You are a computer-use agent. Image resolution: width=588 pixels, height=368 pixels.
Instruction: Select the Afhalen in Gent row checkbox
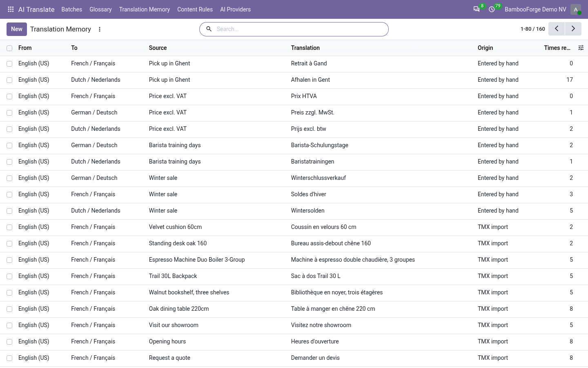pos(9,80)
